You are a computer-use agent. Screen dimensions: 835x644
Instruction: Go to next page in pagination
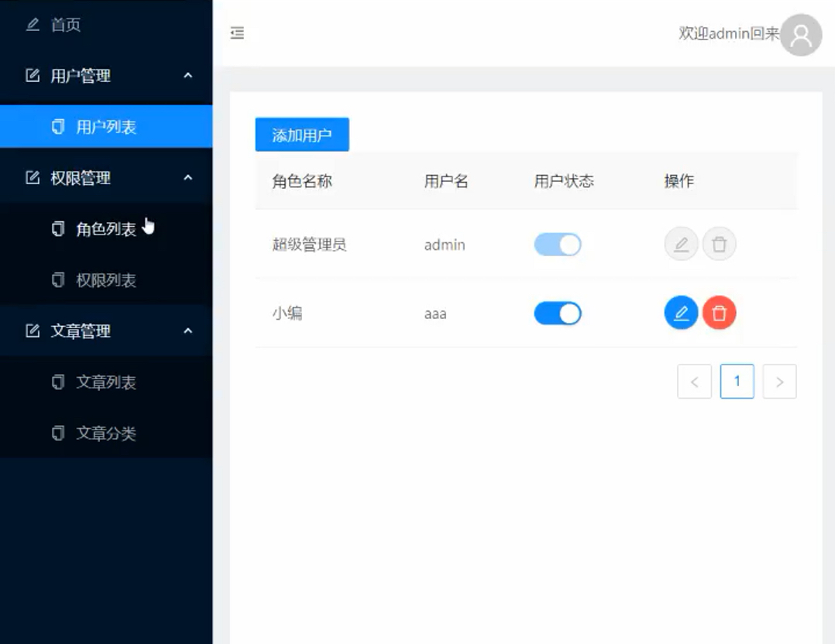(779, 381)
